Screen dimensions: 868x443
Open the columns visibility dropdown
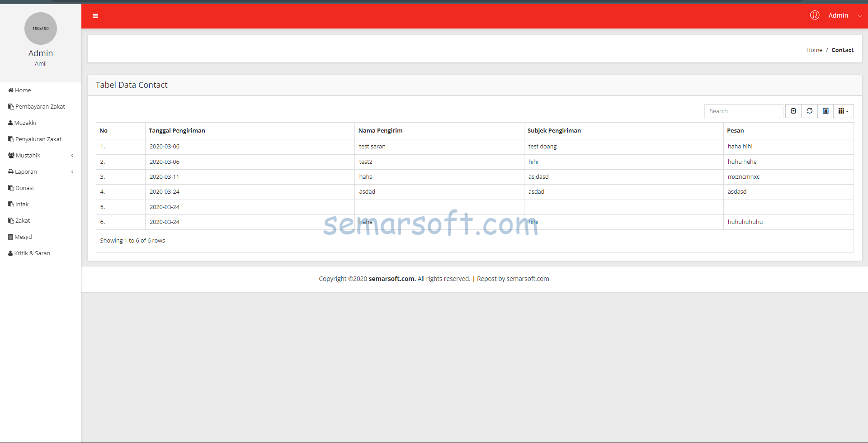(x=843, y=111)
